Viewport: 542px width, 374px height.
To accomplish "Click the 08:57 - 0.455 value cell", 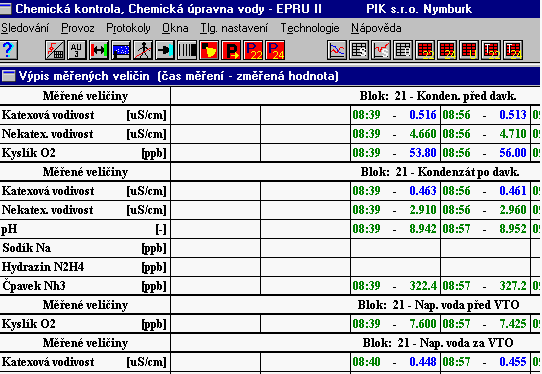I will (485, 362).
